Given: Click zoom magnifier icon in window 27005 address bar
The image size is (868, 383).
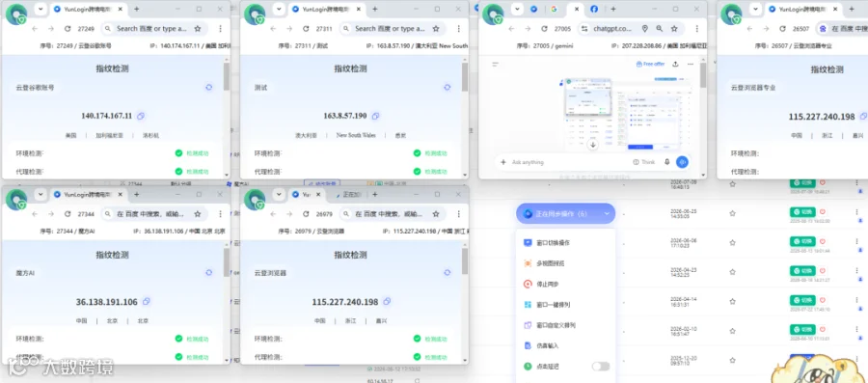Looking at the screenshot, I should 660,29.
